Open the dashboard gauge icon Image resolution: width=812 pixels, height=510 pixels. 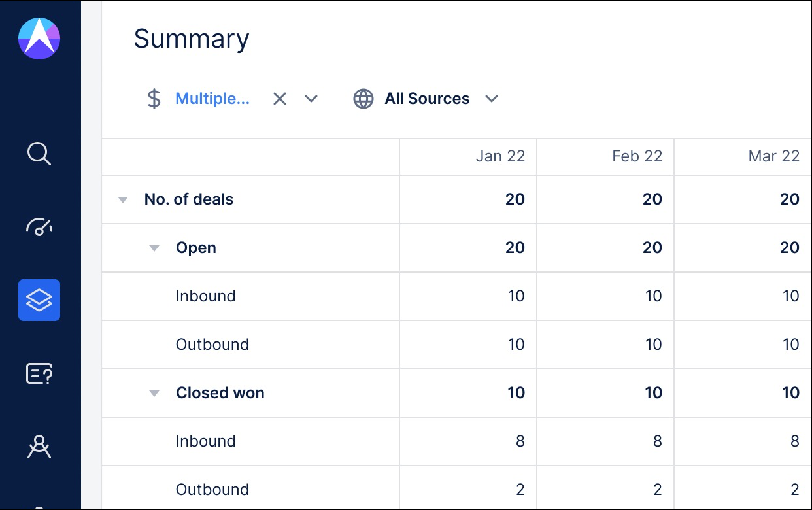pyautogui.click(x=39, y=226)
